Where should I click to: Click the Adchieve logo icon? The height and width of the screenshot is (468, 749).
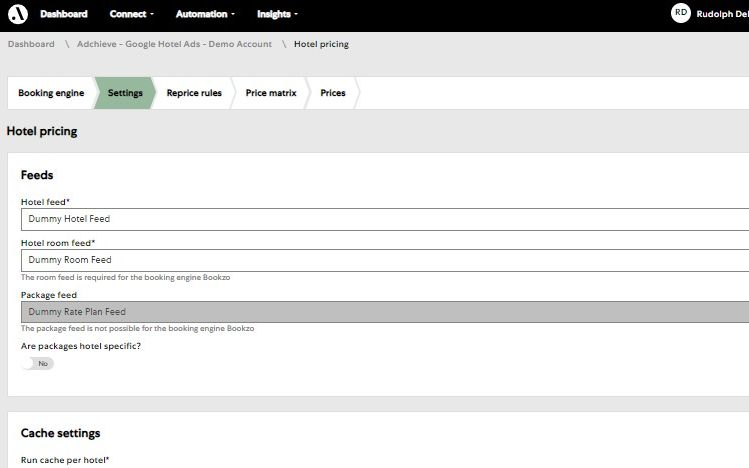(18, 14)
